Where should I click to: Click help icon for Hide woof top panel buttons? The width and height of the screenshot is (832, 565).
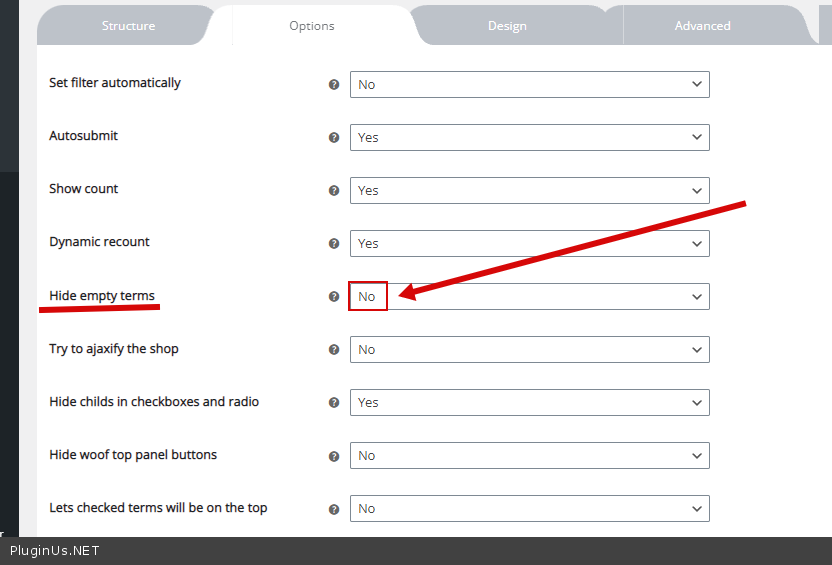[334, 456]
